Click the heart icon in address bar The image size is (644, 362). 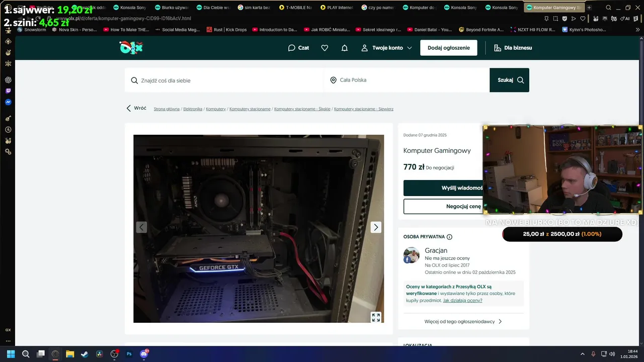(583, 19)
